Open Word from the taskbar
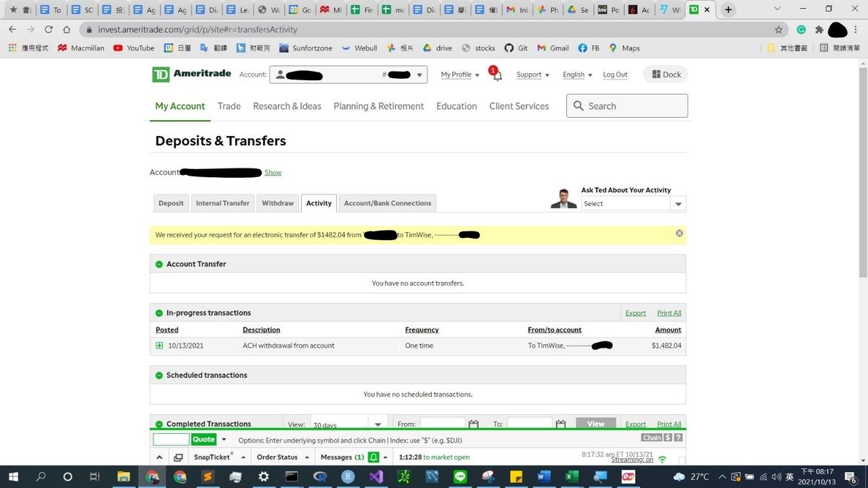The height and width of the screenshot is (488, 868). coord(543,477)
